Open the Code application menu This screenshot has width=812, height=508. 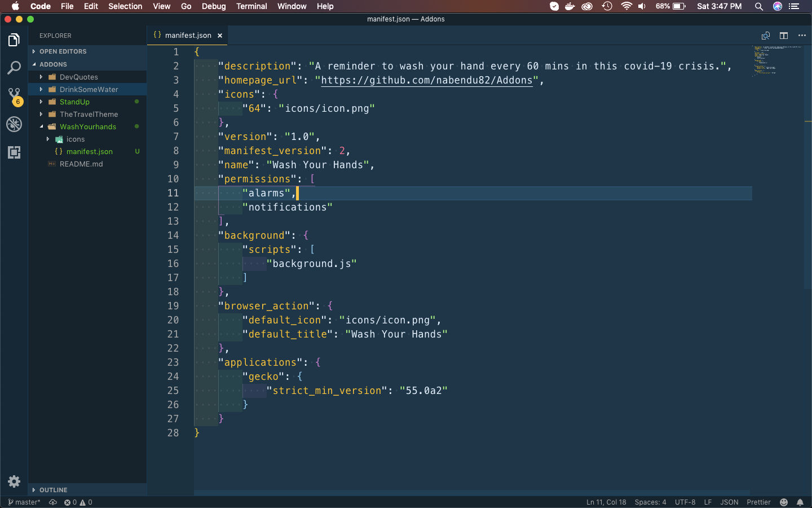pyautogui.click(x=41, y=6)
